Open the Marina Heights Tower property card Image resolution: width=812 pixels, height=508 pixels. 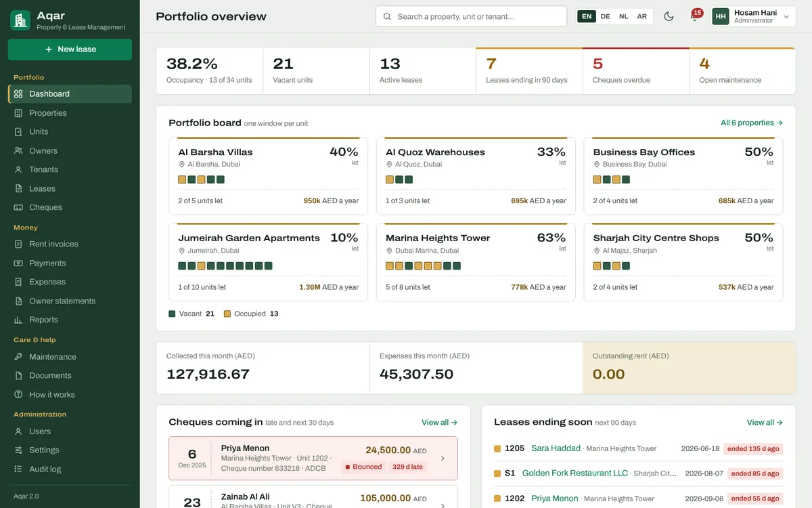pos(476,262)
